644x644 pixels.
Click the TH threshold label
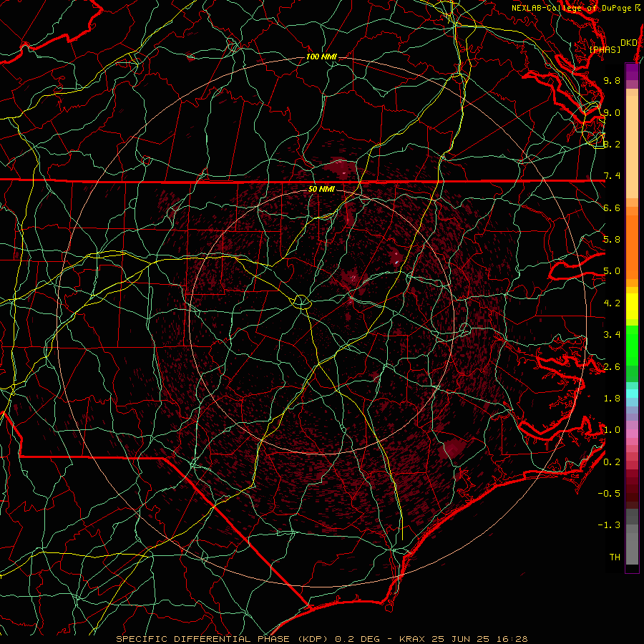pos(615,557)
